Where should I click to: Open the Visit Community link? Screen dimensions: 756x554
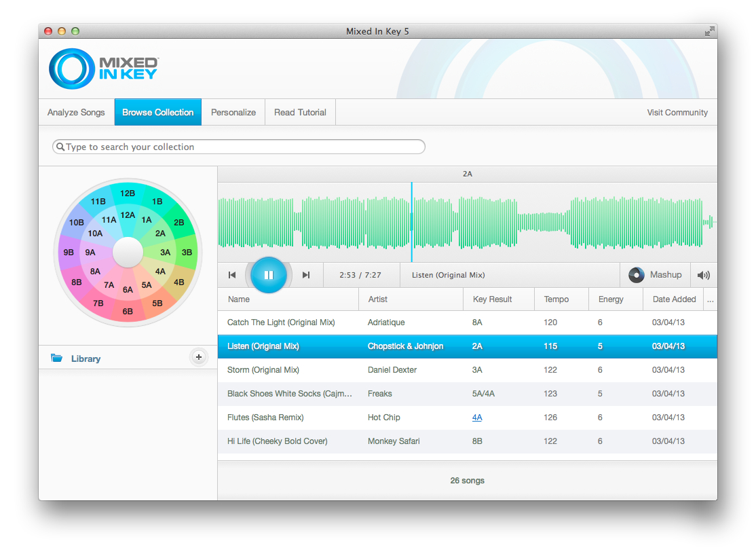(x=677, y=113)
